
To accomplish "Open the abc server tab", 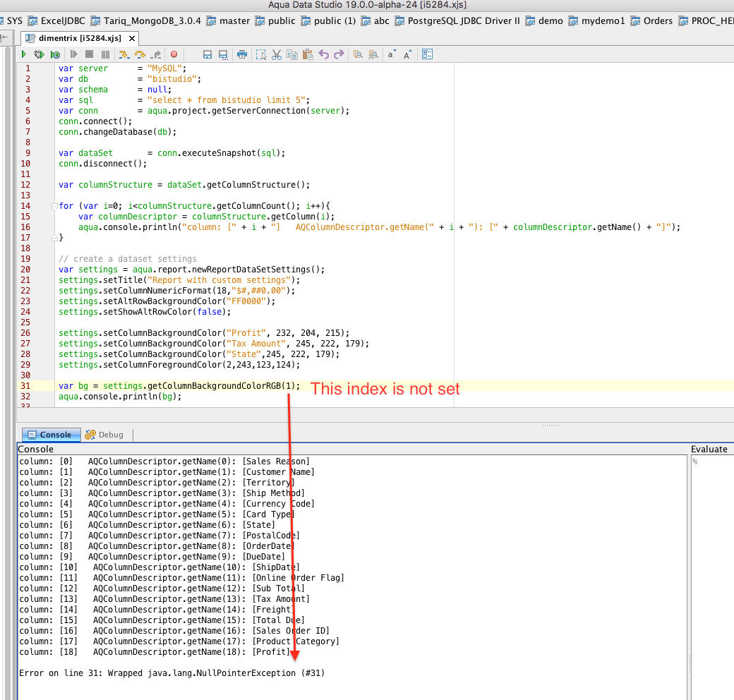I will (375, 20).
